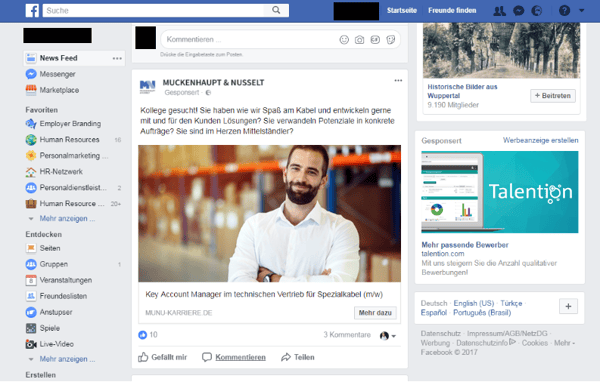
Task: Click the Mehr dazu button
Action: (x=375, y=313)
